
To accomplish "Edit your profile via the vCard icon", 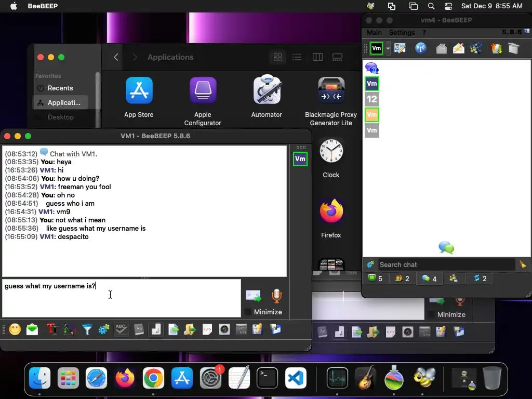I will click(x=400, y=48).
